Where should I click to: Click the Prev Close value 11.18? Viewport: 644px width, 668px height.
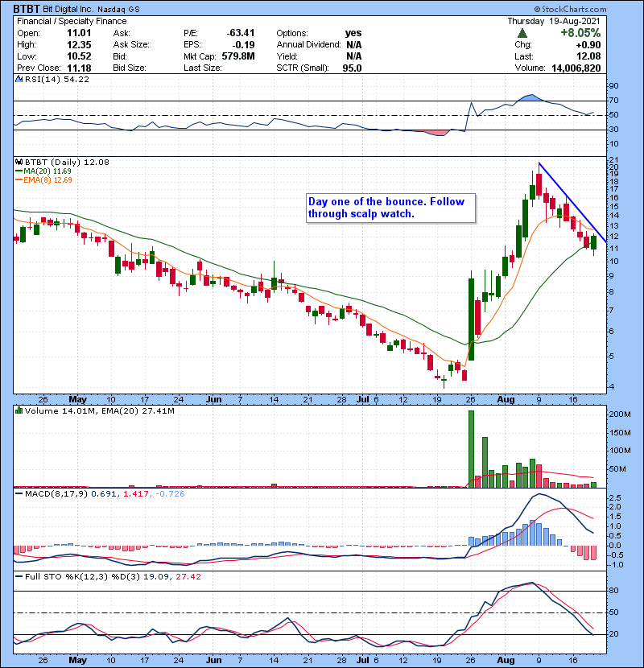click(79, 68)
